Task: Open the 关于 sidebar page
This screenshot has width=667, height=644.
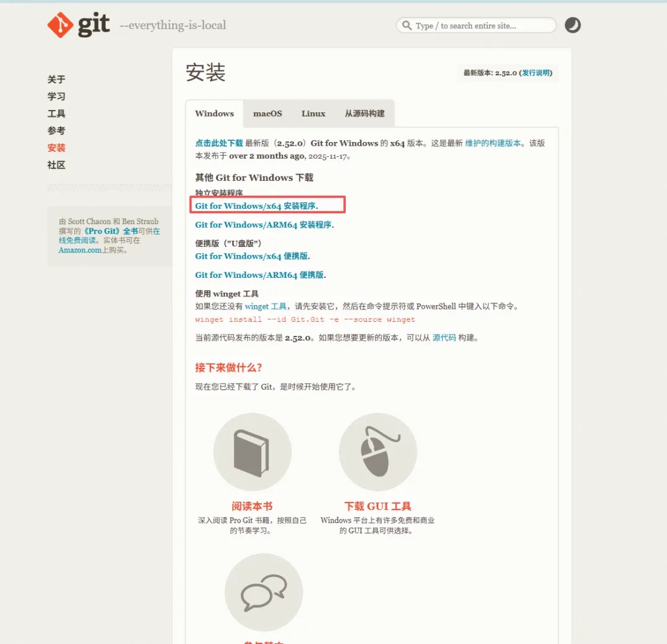Action: coord(56,80)
